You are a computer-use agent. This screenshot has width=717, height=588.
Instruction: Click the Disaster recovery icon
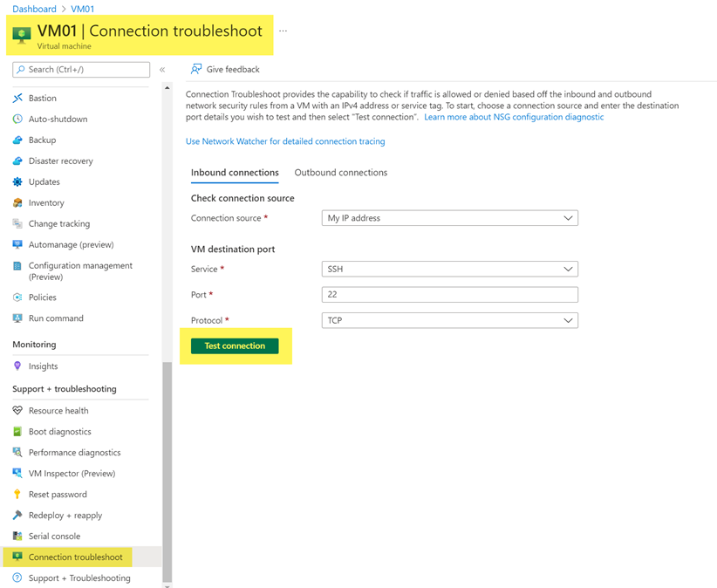(17, 161)
